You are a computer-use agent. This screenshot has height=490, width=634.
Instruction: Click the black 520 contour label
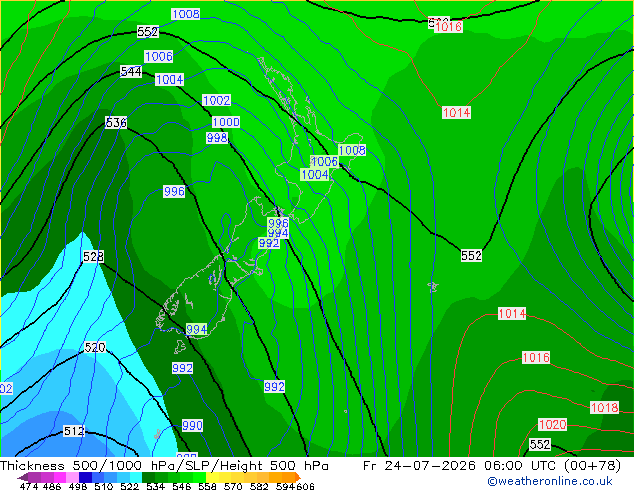tap(95, 347)
